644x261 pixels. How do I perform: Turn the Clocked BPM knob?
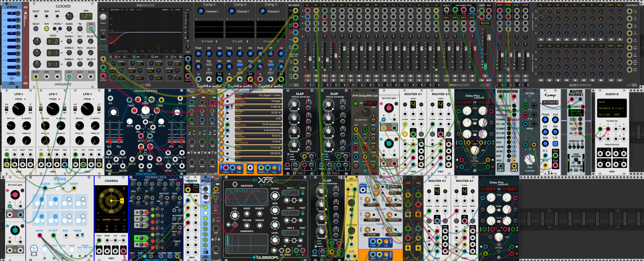click(x=69, y=16)
